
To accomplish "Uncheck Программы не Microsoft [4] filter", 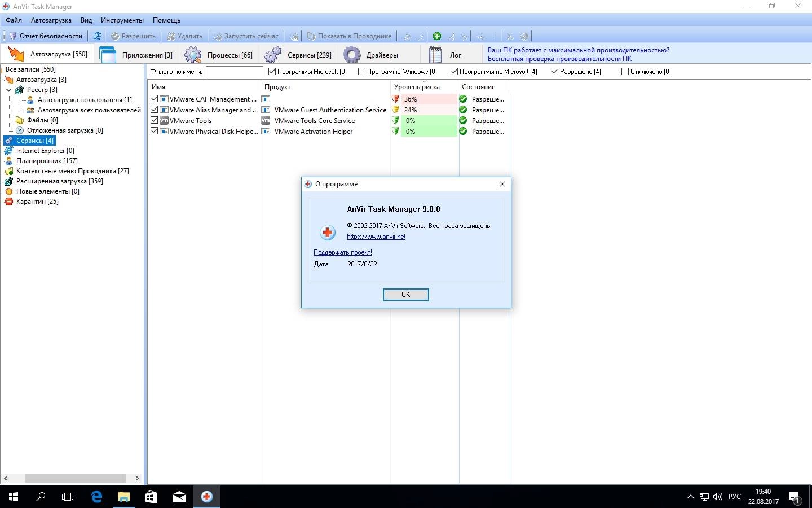I will (x=454, y=72).
